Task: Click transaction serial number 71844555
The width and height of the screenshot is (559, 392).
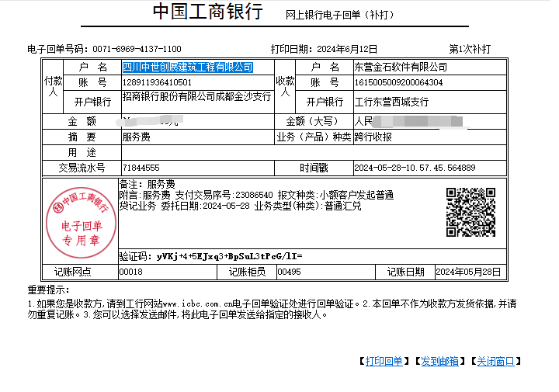Action: pos(141,168)
